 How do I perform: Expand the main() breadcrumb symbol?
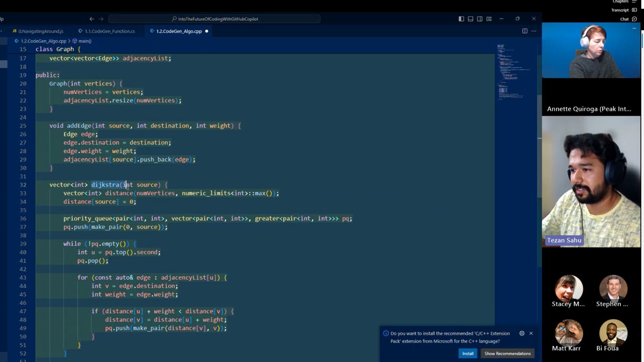[82, 41]
